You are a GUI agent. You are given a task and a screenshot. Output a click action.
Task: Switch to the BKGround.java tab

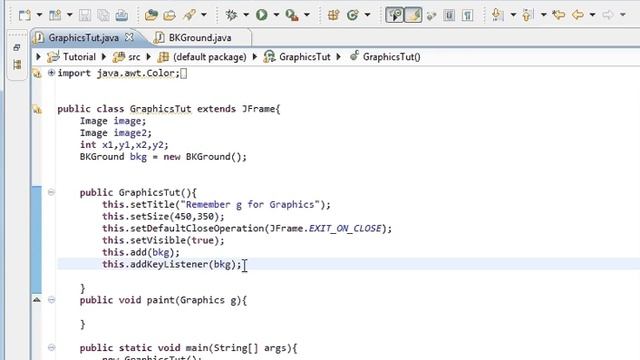[200, 38]
